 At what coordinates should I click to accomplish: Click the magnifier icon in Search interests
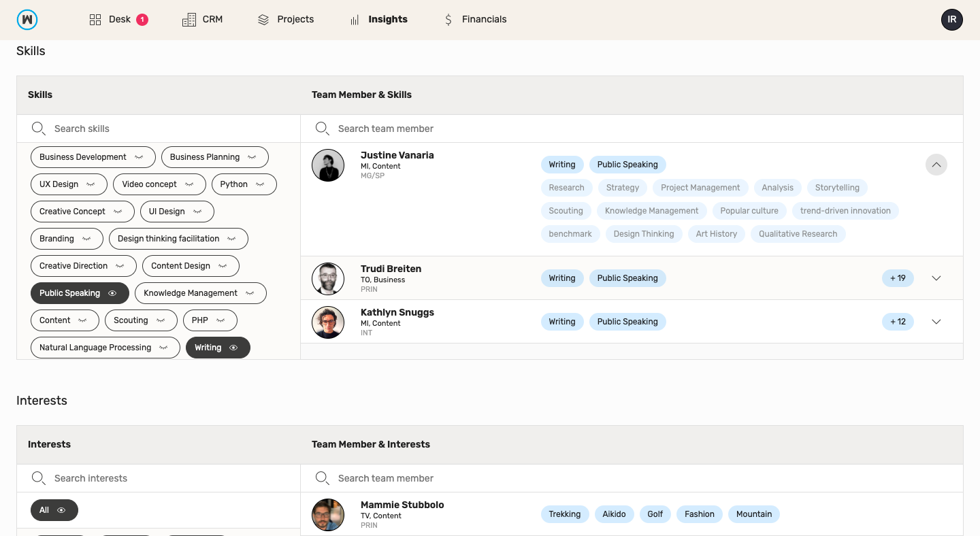(x=39, y=478)
